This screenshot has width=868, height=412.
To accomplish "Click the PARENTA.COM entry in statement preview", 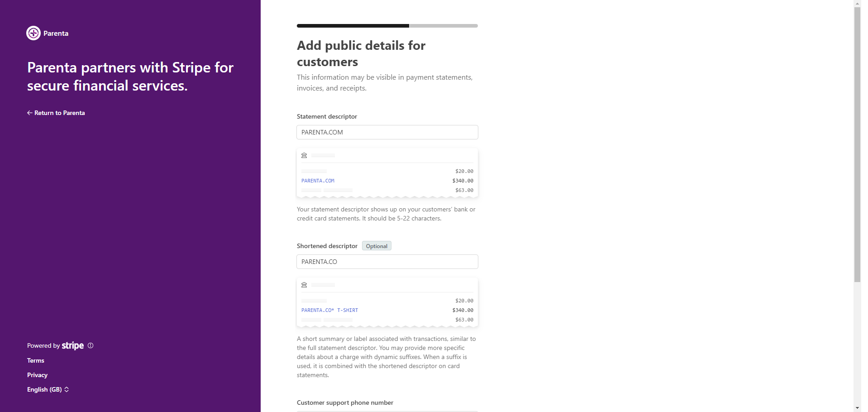I will pyautogui.click(x=318, y=181).
